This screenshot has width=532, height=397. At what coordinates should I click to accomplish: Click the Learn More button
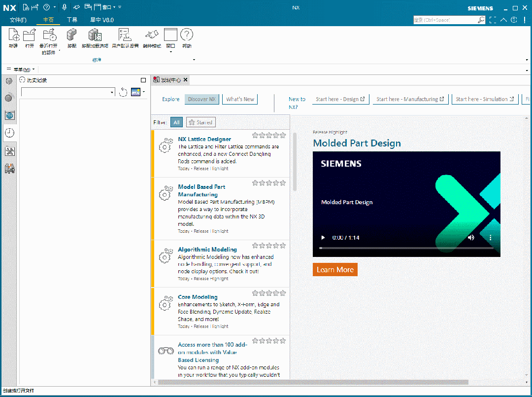[335, 270]
